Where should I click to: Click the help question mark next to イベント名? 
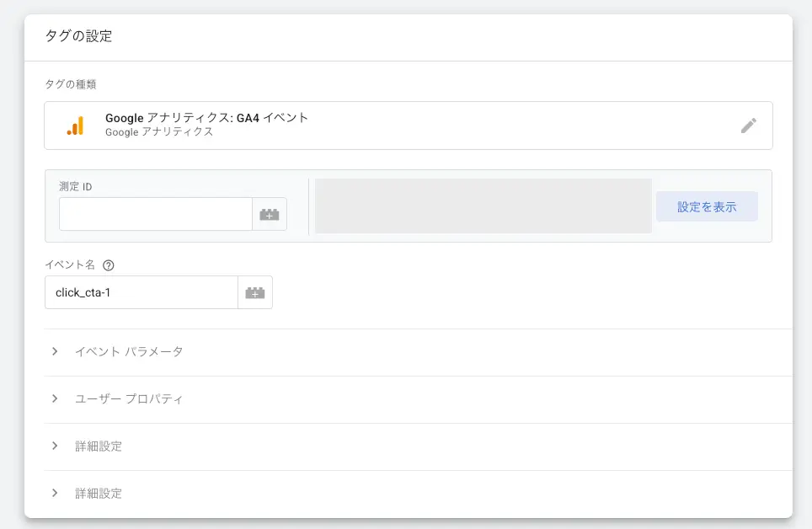pos(108,264)
